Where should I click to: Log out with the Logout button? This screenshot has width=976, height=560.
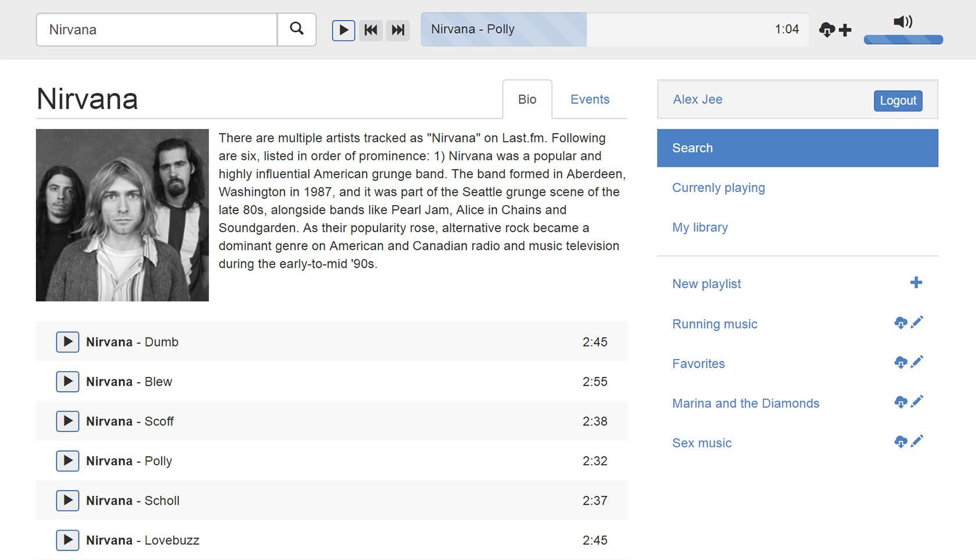tap(898, 100)
